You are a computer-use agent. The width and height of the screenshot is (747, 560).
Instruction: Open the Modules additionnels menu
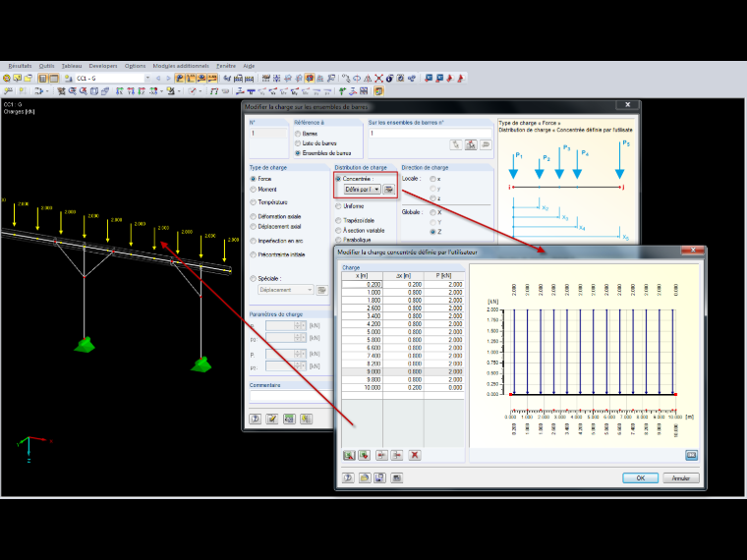point(181,66)
